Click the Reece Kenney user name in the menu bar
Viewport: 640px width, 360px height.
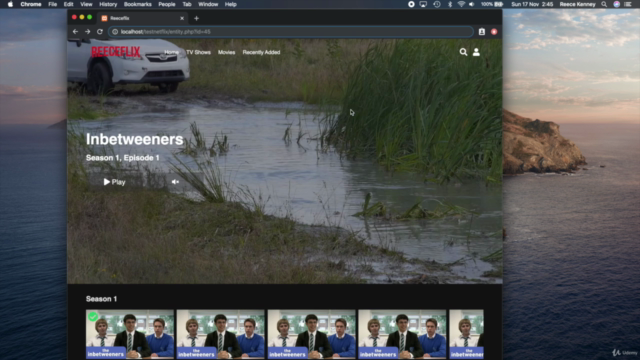click(x=578, y=4)
